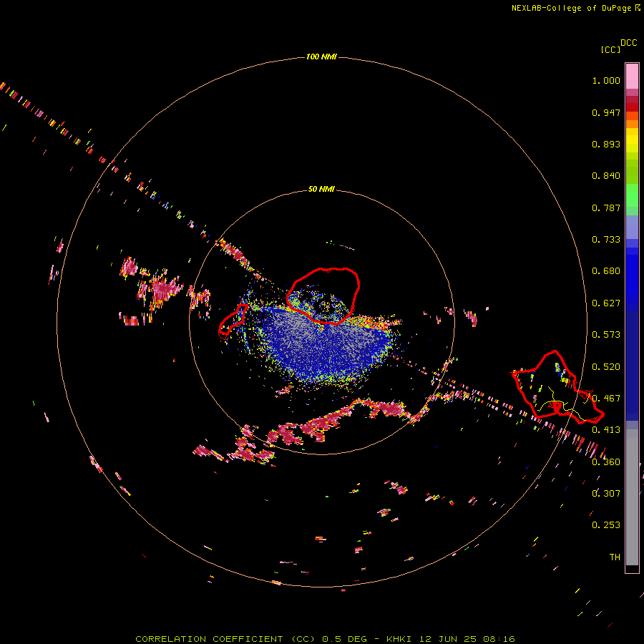Select the 0.840 scale value
Viewport: 644px width, 644px height.
coord(606,176)
